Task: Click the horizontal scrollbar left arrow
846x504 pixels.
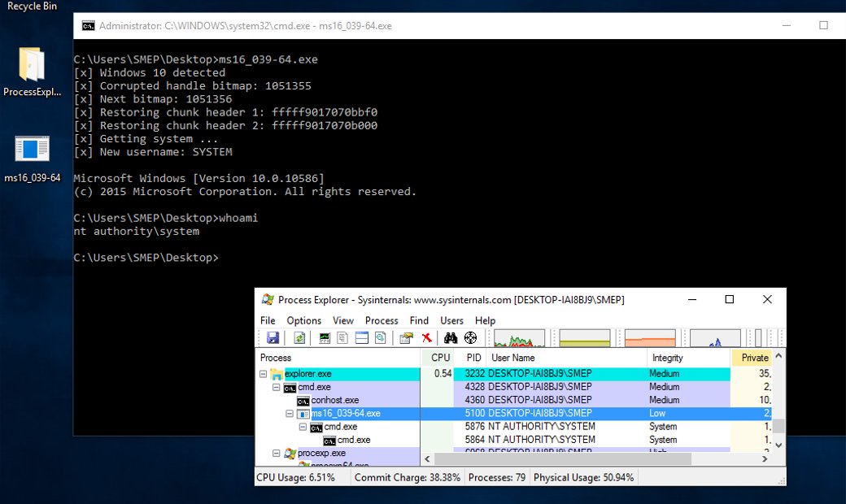Action: [427, 458]
